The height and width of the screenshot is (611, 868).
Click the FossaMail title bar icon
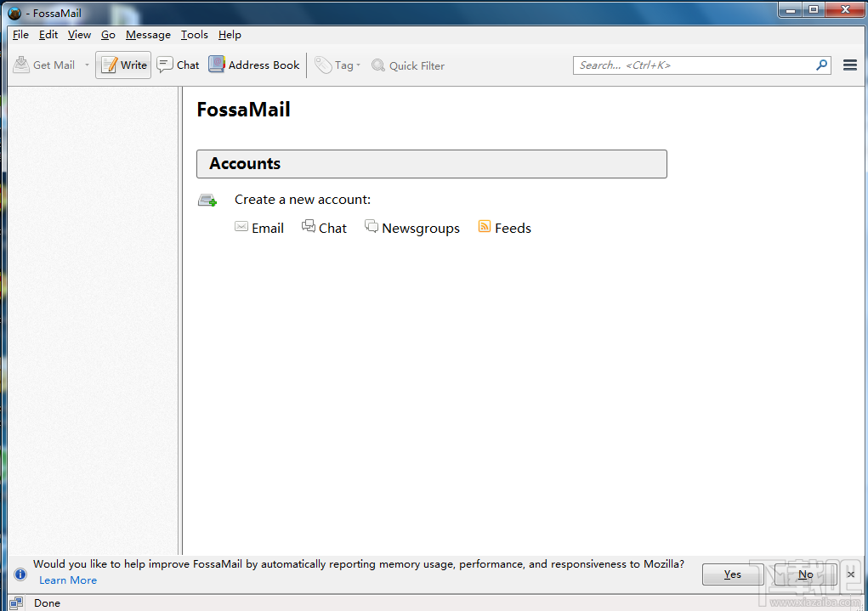pyautogui.click(x=14, y=13)
